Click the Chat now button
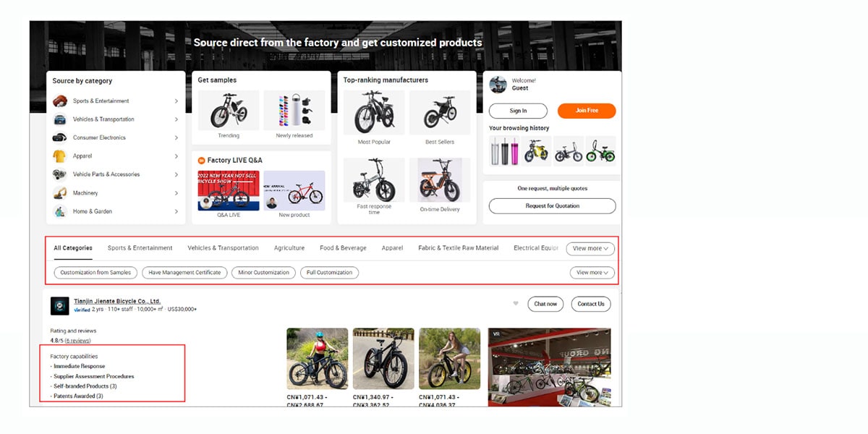This screenshot has width=868, height=434. (546, 304)
